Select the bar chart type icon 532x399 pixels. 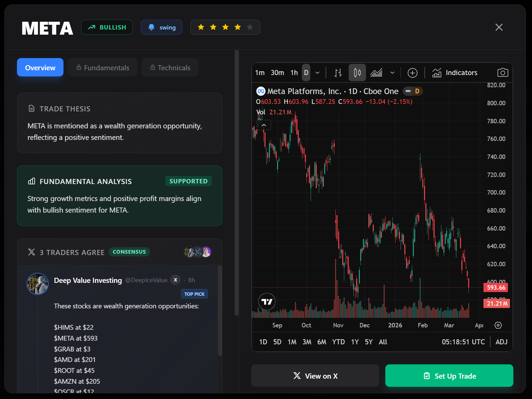[x=338, y=72]
